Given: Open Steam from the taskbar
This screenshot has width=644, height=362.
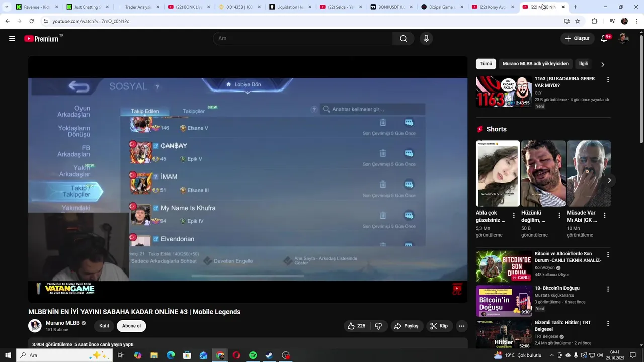Looking at the screenshot, I should tap(270, 355).
